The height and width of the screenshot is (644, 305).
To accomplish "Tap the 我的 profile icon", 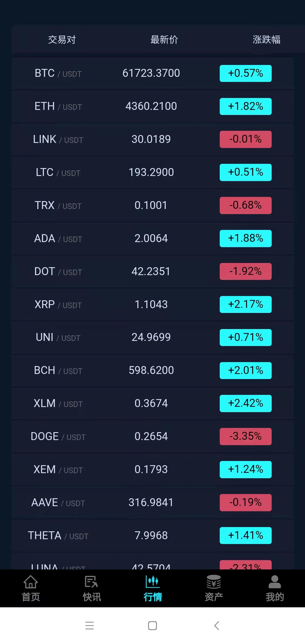I will (274, 582).
